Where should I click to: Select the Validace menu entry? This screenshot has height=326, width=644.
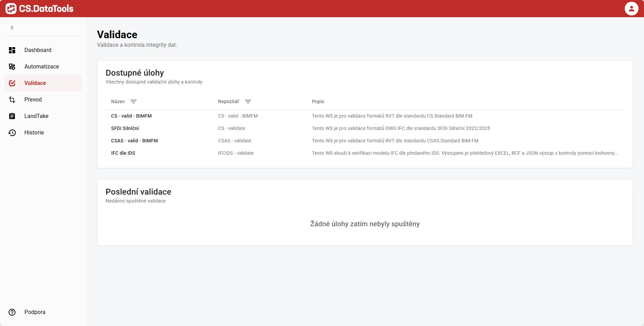(43, 83)
